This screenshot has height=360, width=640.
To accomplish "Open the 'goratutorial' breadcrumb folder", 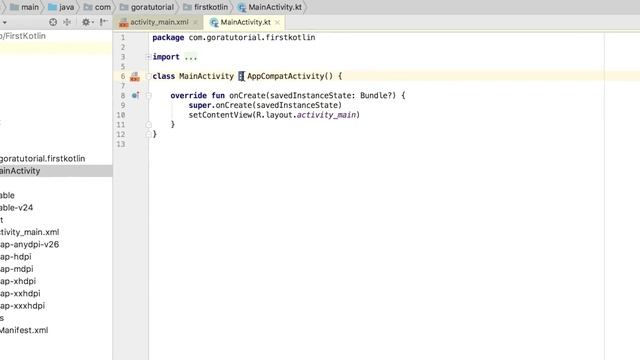I will click(x=147, y=7).
